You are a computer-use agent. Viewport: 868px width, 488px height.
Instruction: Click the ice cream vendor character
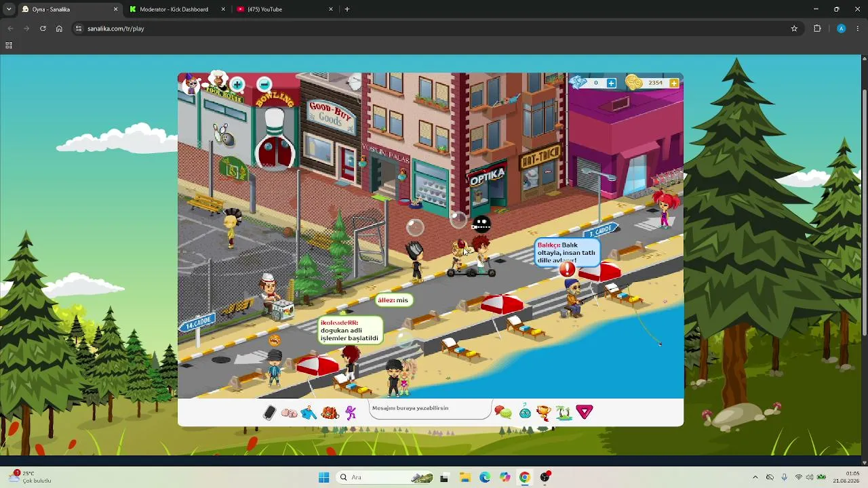click(x=271, y=296)
